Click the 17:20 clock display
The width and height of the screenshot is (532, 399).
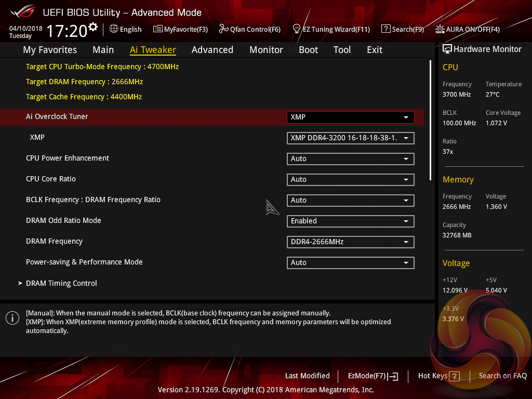pyautogui.click(x=67, y=31)
